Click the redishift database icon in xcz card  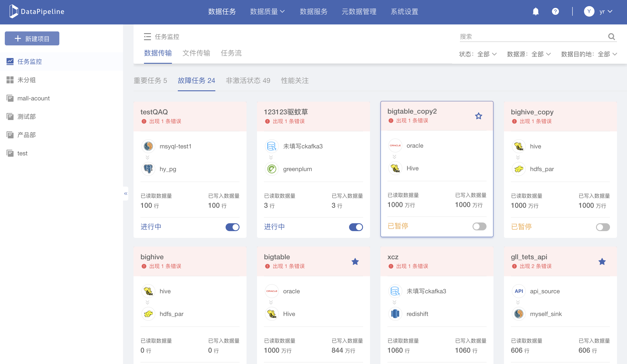coord(395,314)
